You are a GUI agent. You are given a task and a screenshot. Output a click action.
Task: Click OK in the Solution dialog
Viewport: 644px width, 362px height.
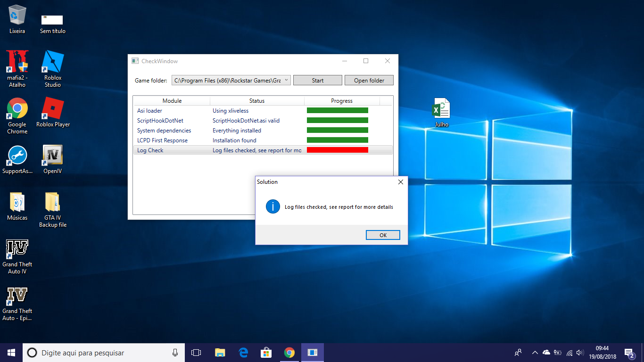click(383, 235)
